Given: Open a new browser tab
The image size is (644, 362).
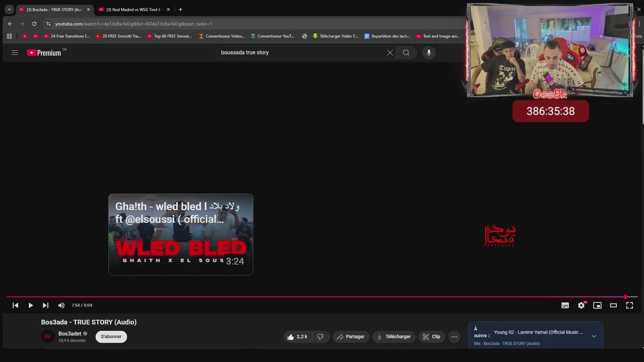Looking at the screenshot, I should tap(180, 10).
